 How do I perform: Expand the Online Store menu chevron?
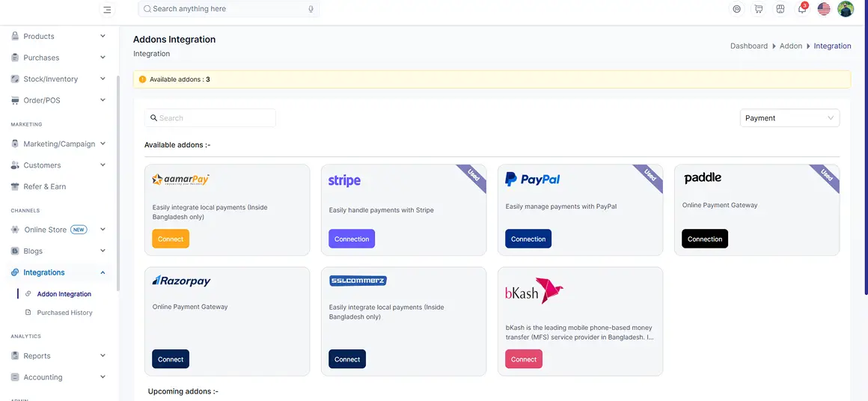tap(103, 230)
